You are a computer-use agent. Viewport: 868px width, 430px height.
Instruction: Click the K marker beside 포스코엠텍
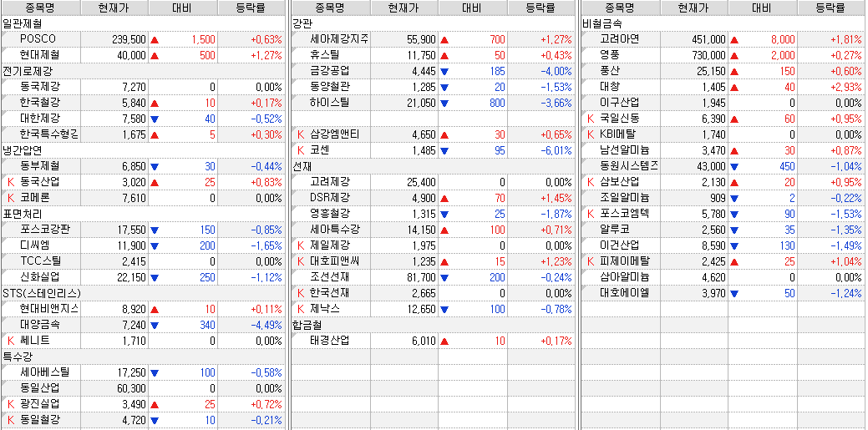pyautogui.click(x=591, y=214)
